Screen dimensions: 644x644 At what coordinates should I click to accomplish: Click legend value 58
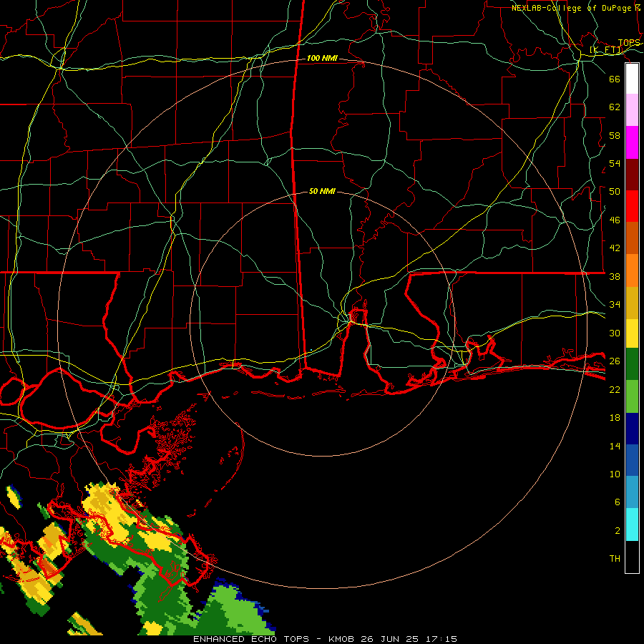click(x=615, y=135)
